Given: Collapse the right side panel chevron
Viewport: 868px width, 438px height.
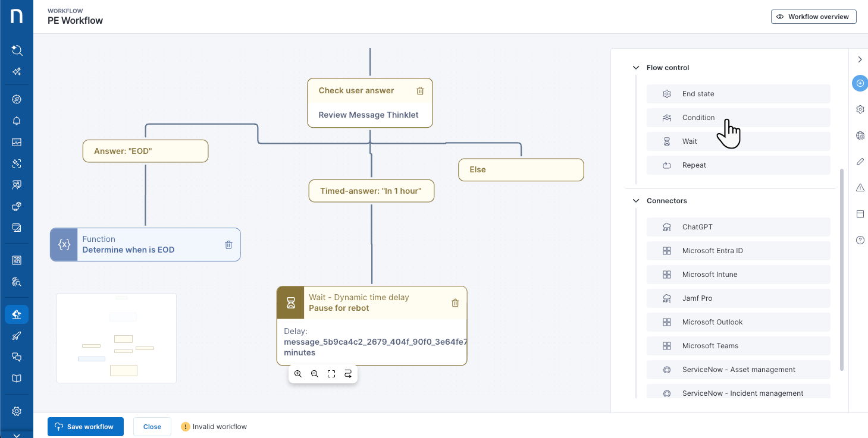Looking at the screenshot, I should click(x=860, y=59).
